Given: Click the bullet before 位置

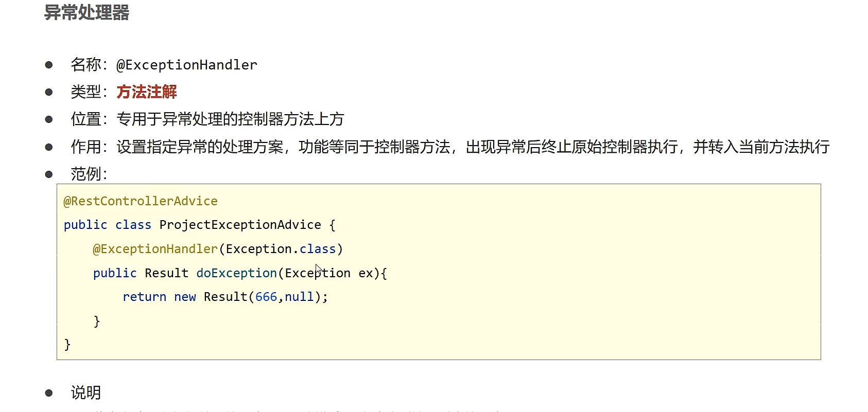Looking at the screenshot, I should coord(49,119).
